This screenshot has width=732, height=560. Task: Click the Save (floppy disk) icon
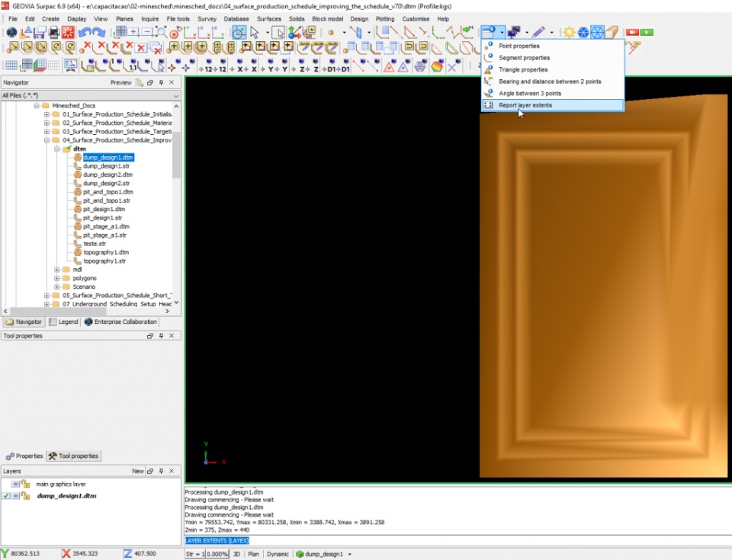(40, 33)
